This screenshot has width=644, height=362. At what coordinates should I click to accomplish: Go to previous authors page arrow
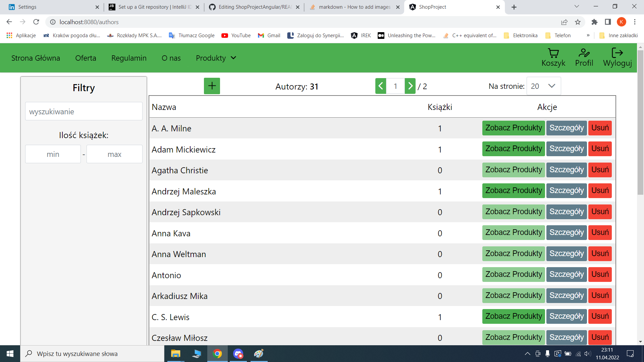381,86
